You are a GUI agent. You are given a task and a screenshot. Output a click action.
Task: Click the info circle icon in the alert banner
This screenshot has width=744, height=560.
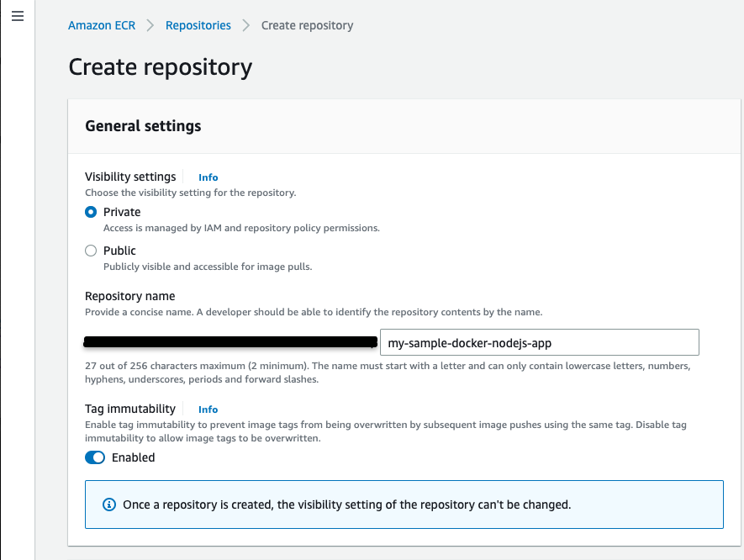pos(108,504)
